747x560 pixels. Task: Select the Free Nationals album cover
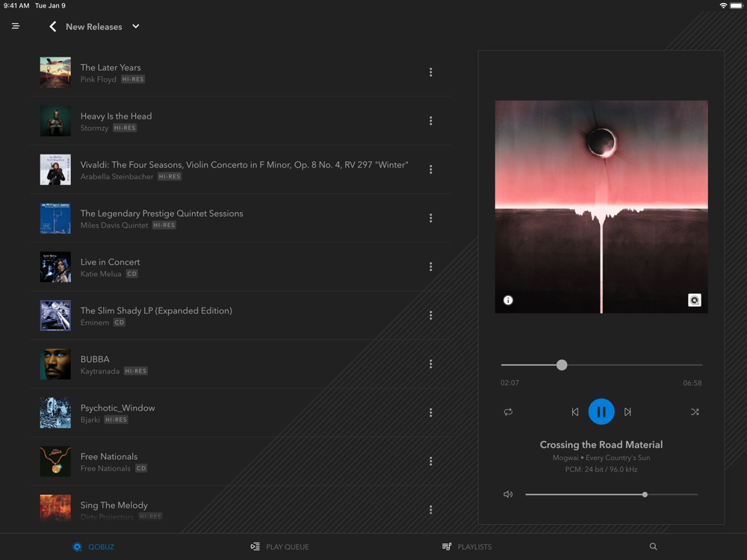[55, 461]
